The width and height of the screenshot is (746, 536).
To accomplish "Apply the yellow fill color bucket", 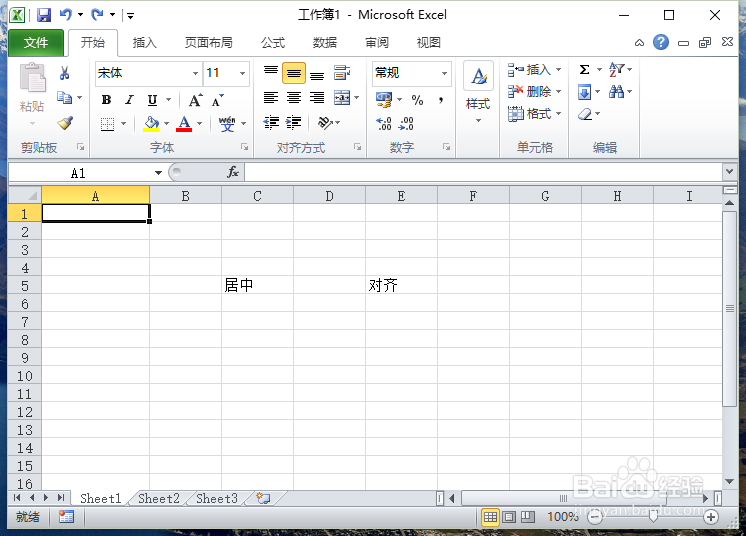I will click(x=151, y=124).
